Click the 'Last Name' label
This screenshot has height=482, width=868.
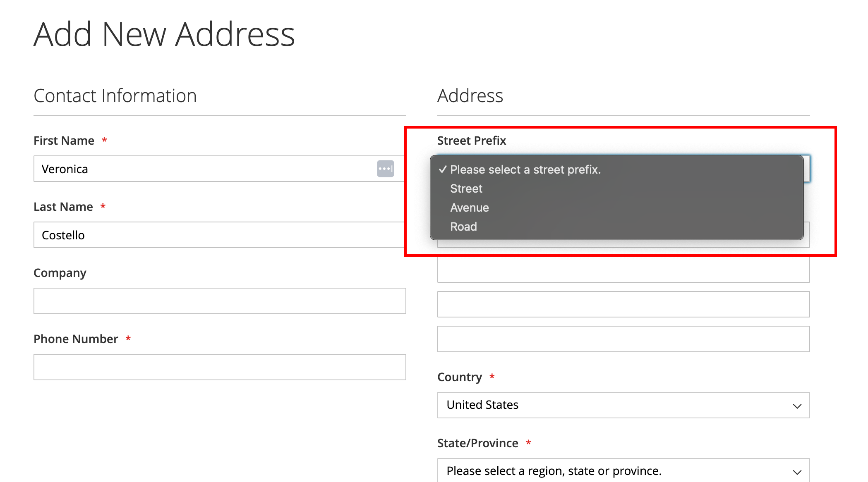[x=63, y=207]
